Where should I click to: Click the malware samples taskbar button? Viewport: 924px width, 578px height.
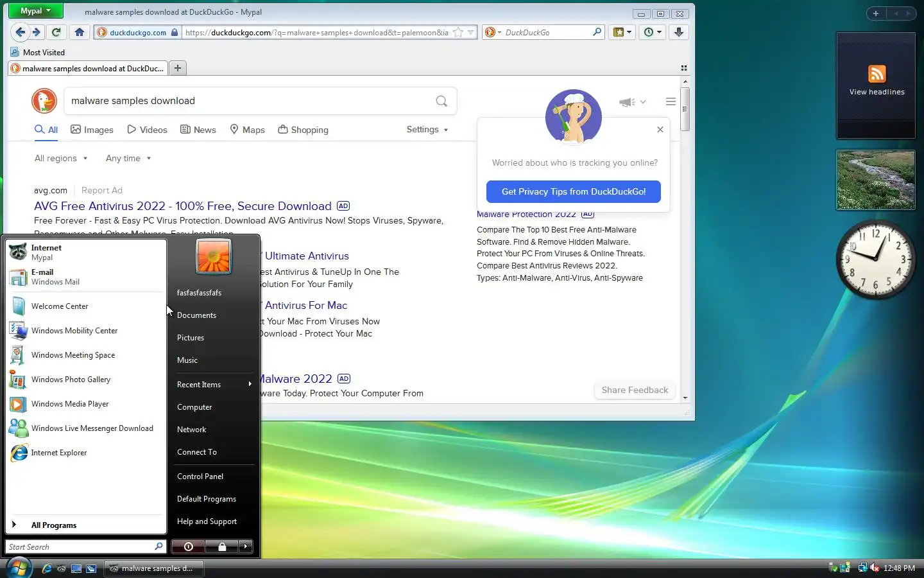pos(153,568)
